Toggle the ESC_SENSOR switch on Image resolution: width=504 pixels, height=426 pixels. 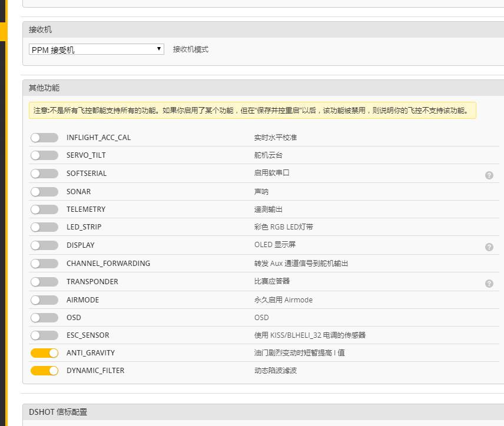pos(44,335)
